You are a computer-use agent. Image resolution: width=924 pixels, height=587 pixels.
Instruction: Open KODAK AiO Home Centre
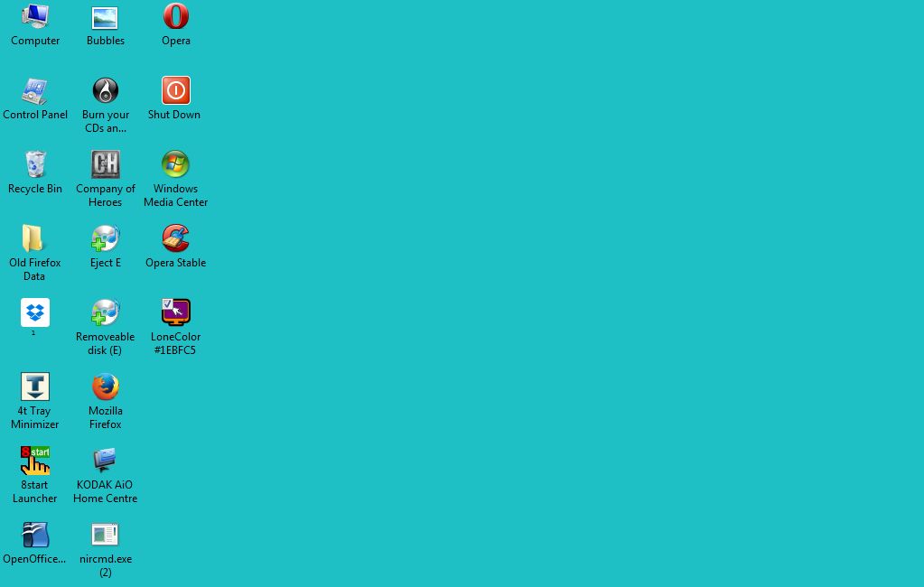(x=105, y=461)
